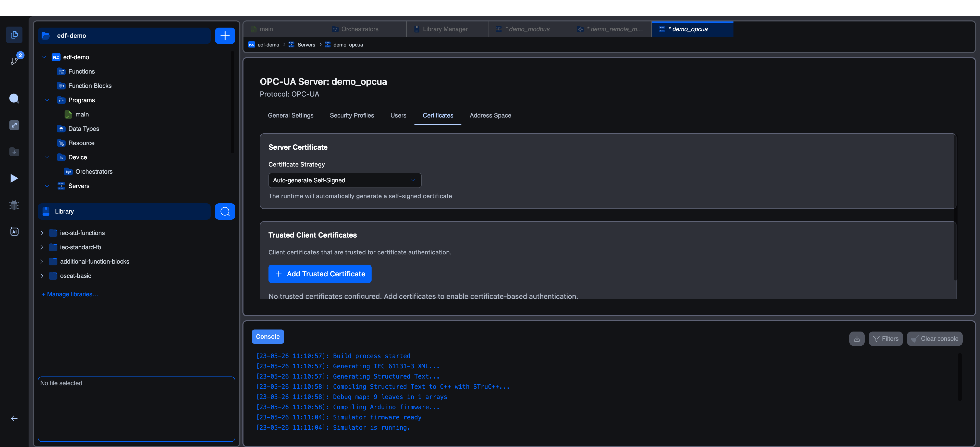Click the Library panel header
Viewport: 980px width, 447px height.
pos(124,211)
